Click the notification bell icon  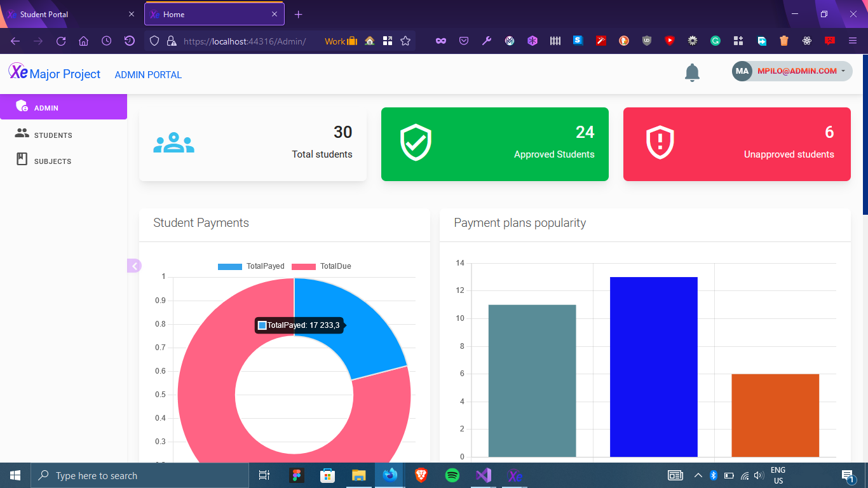[692, 72]
